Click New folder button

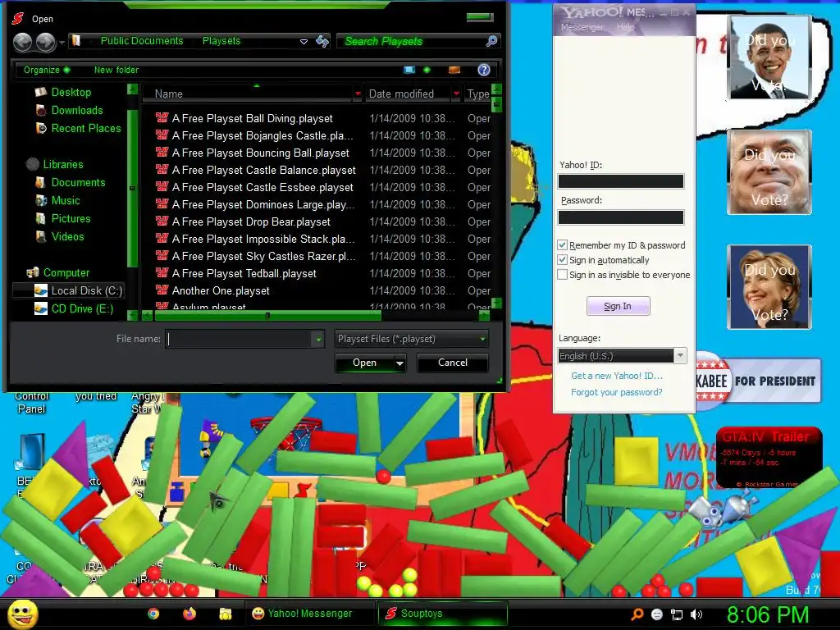click(116, 70)
